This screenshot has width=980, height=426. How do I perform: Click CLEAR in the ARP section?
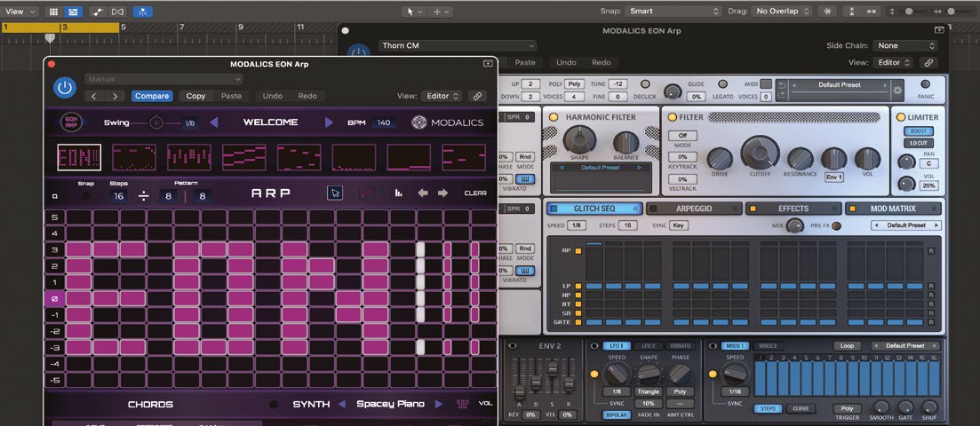[475, 193]
